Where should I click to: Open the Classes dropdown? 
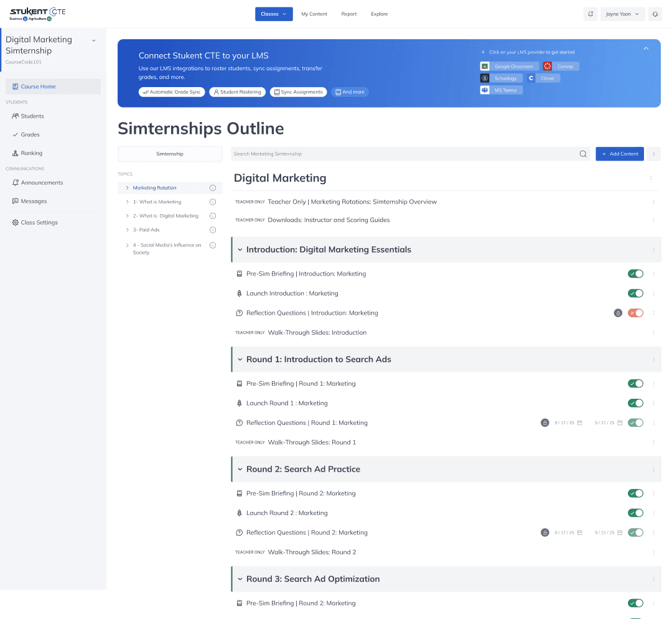coord(274,14)
